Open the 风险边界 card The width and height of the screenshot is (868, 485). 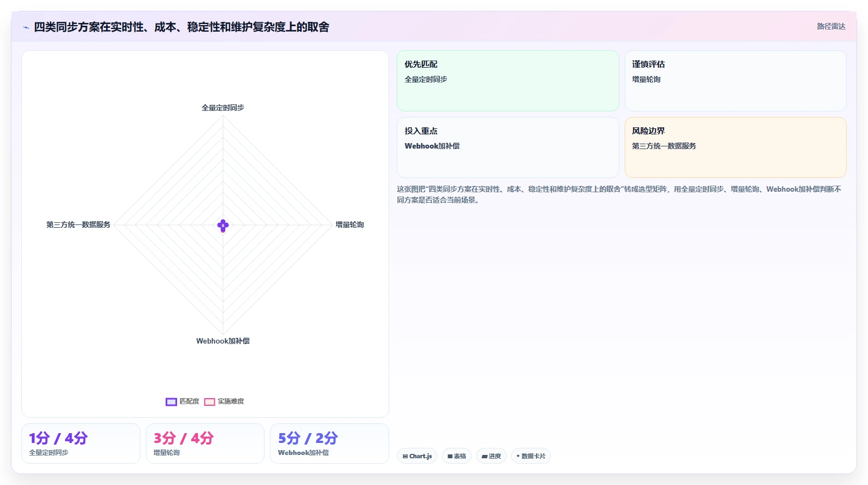pyautogui.click(x=736, y=147)
